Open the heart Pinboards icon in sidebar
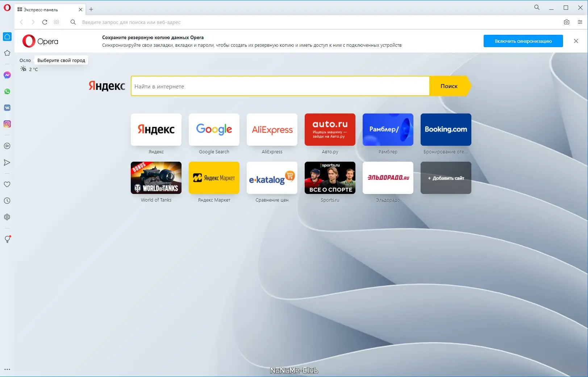 pyautogui.click(x=7, y=184)
